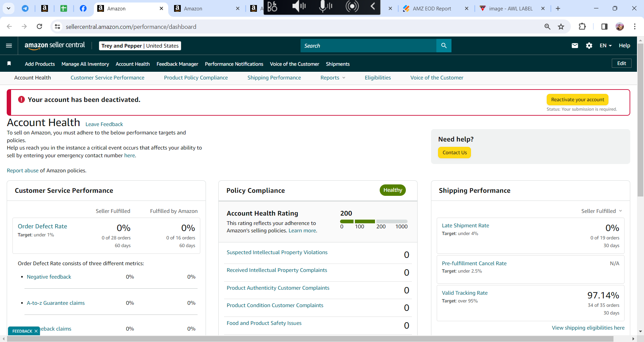Click the Contact Us button

pyautogui.click(x=454, y=153)
